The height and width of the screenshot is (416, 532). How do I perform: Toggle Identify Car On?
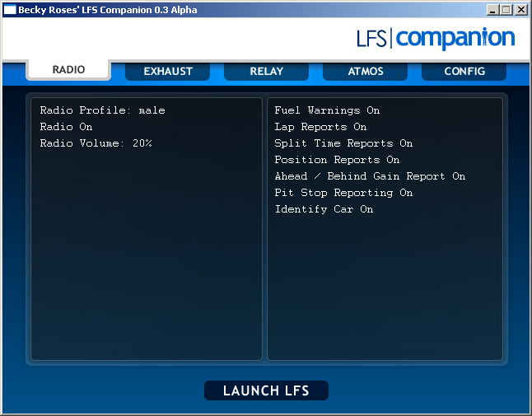tap(324, 209)
